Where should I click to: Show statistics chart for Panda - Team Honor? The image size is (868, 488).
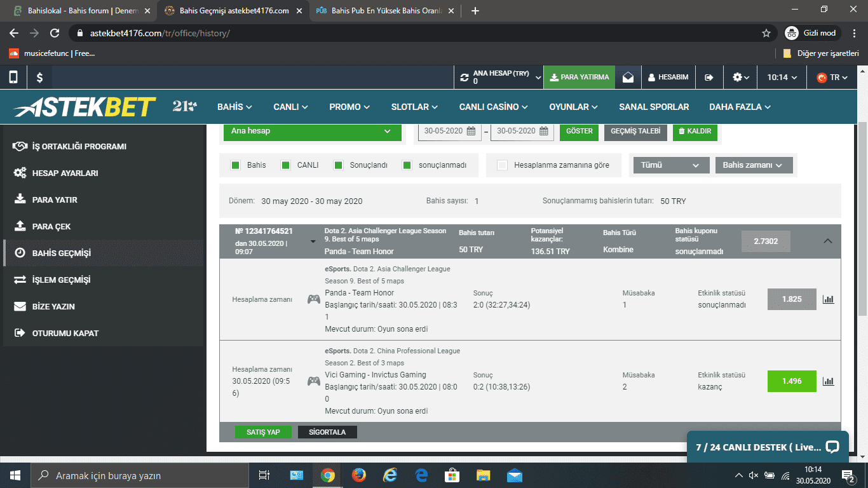pyautogui.click(x=828, y=299)
